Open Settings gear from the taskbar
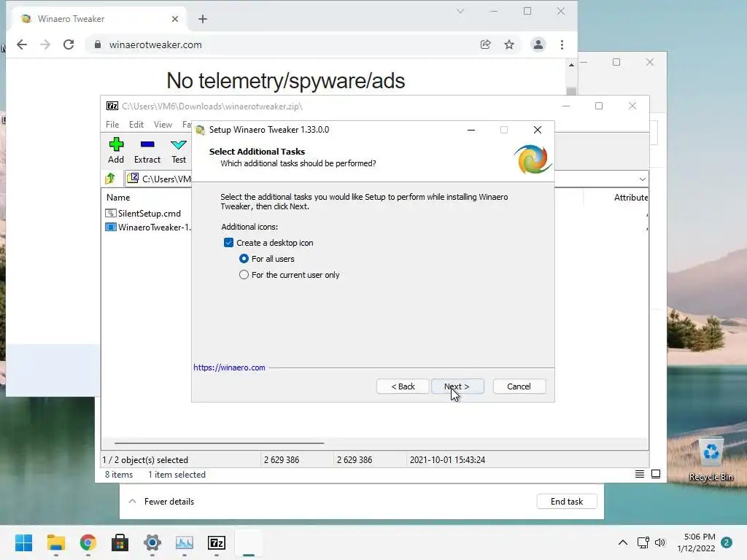This screenshot has height=560, width=747. click(x=152, y=542)
